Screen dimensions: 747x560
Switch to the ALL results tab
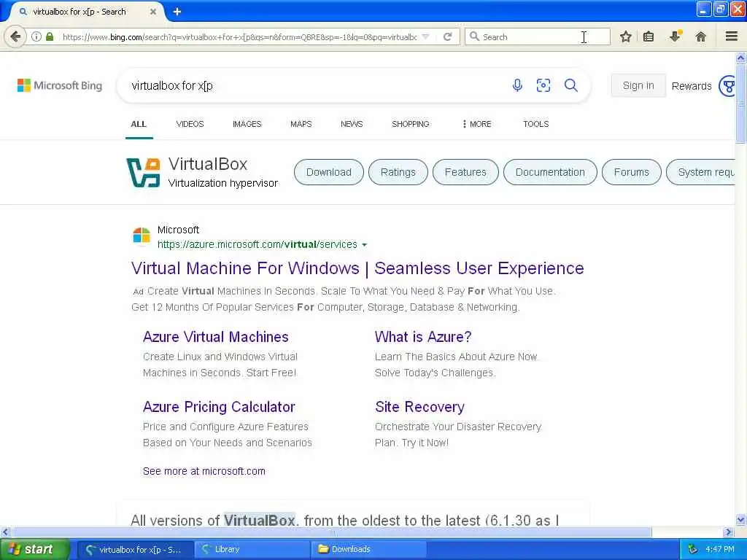[139, 124]
